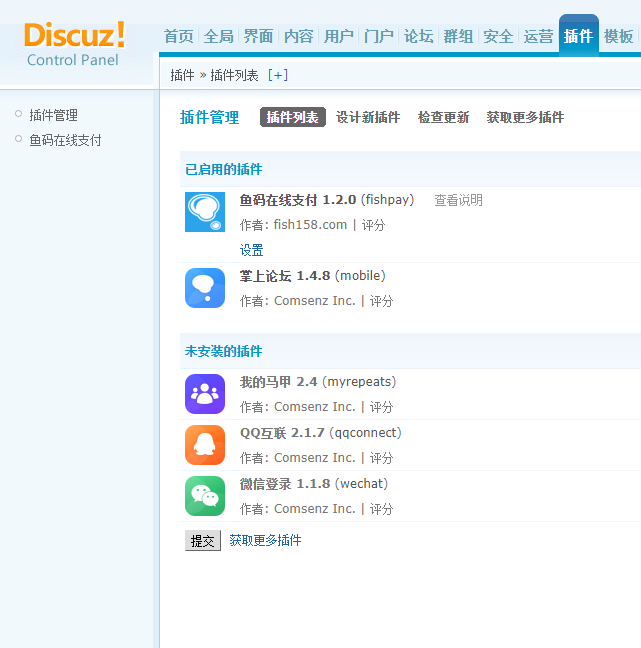Switch to the 插件列表 sub-tab

[x=293, y=117]
